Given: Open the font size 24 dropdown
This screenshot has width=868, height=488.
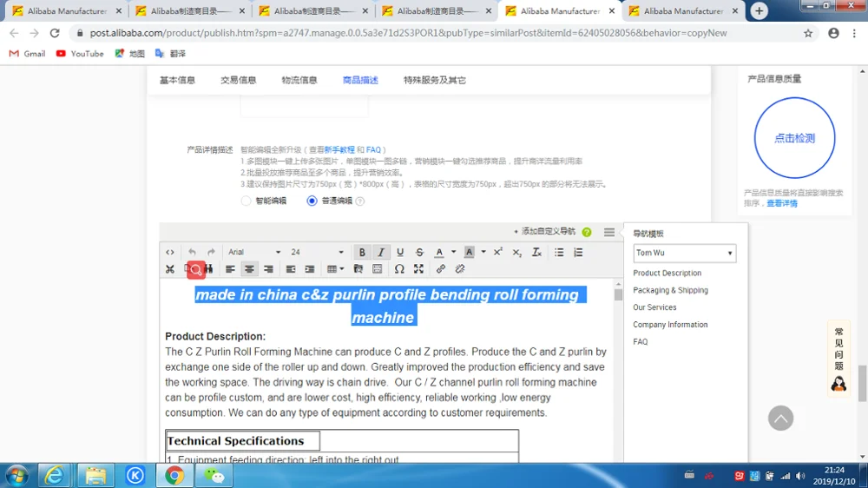Looking at the screenshot, I should tap(317, 253).
